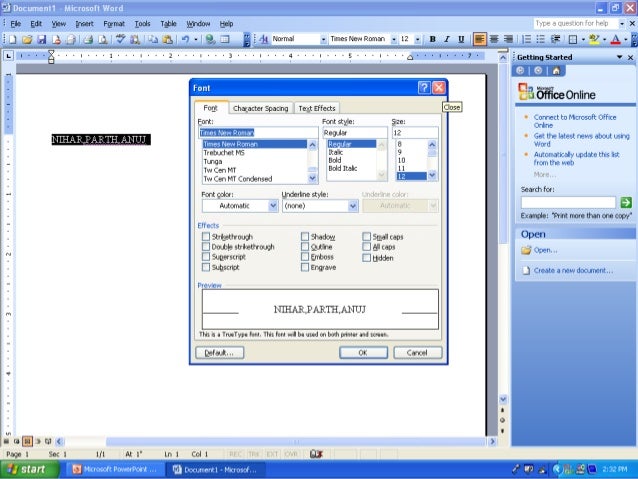Click the Outside Border toolbar icon
Image resolution: width=638 pixels, height=479 pixels.
tap(573, 39)
